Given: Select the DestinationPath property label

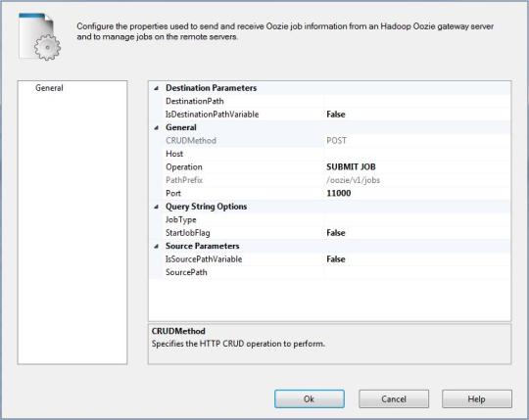Looking at the screenshot, I should click(195, 101).
